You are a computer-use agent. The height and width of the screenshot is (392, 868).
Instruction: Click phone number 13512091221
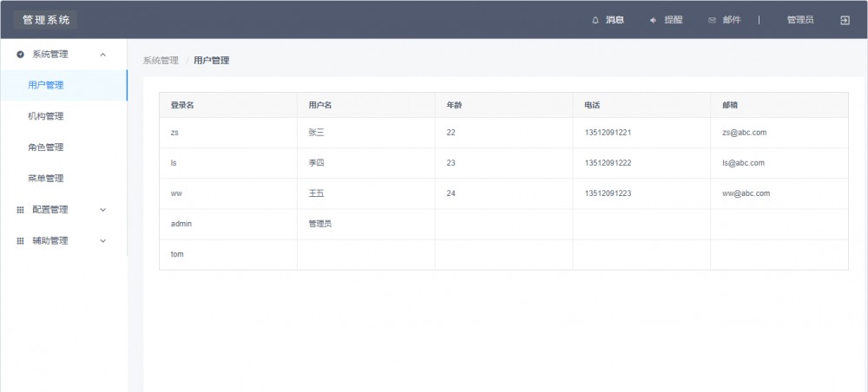coord(608,133)
